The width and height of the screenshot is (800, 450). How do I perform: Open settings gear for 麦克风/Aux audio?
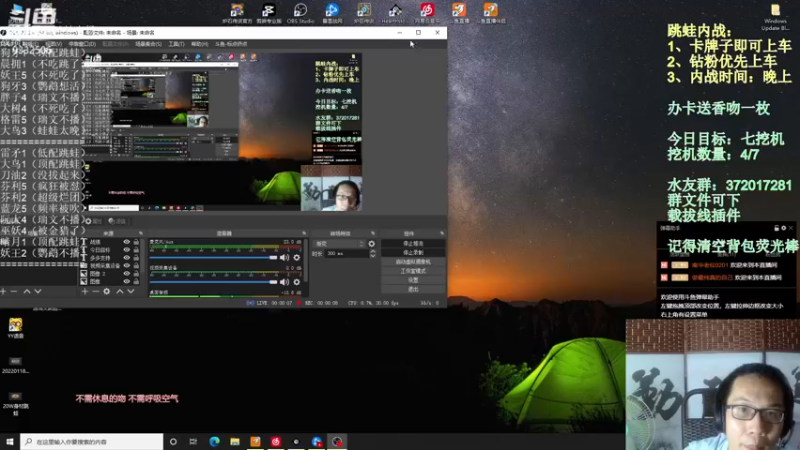296,258
